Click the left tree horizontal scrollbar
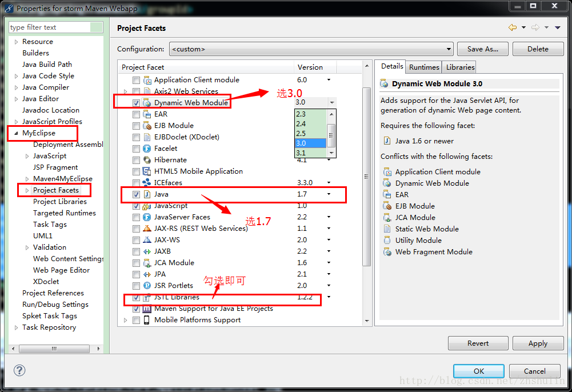Screen dimensions: 572x392 pos(55,349)
